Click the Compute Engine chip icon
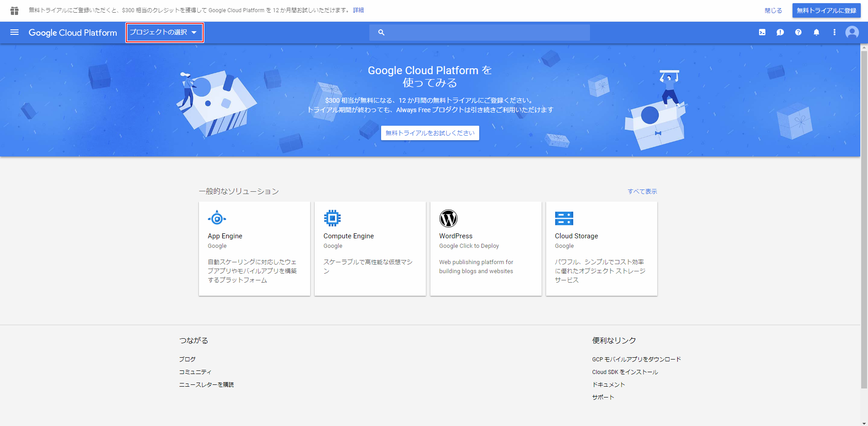 (332, 218)
